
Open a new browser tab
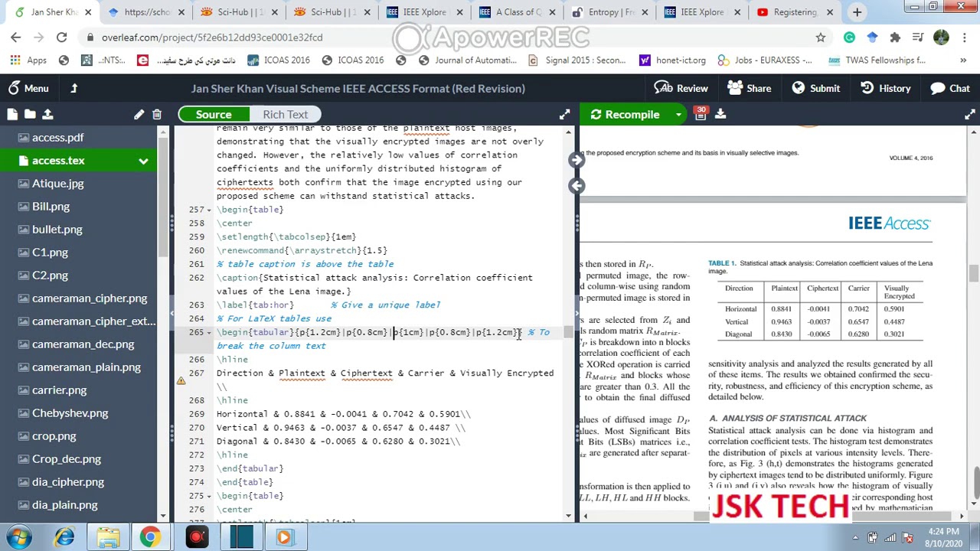857,12
